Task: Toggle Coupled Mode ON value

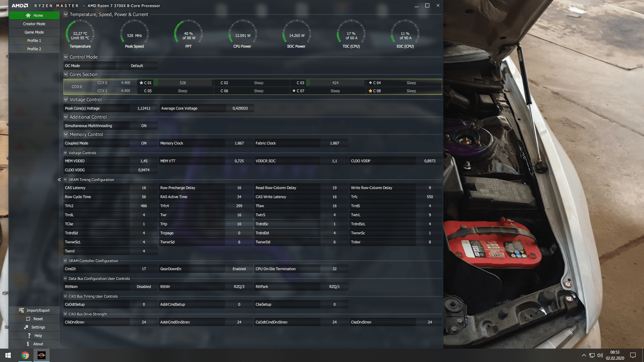Action: pyautogui.click(x=144, y=143)
